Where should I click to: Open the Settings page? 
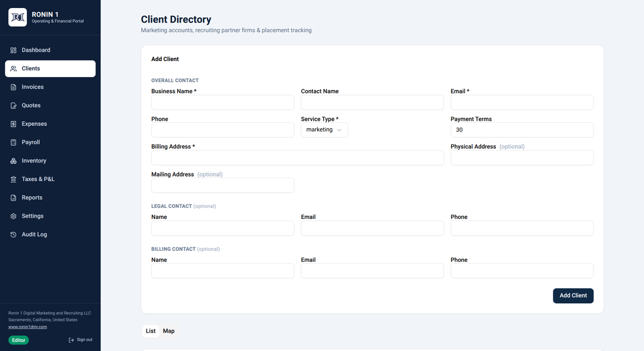pyautogui.click(x=50, y=216)
